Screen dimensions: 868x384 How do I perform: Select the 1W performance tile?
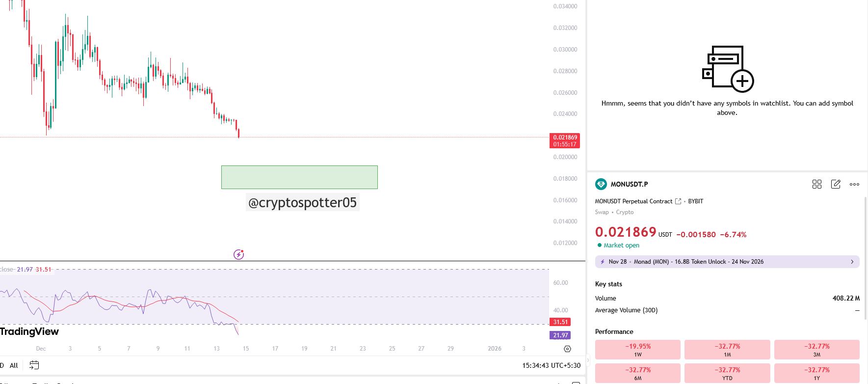coord(638,350)
